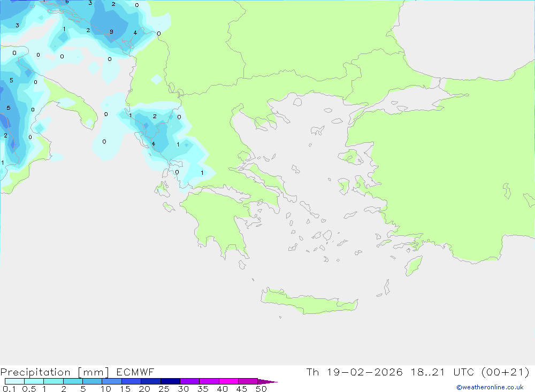This screenshot has height=392, width=535.
Task: Click the '25' legend scale label
Action: point(164,389)
